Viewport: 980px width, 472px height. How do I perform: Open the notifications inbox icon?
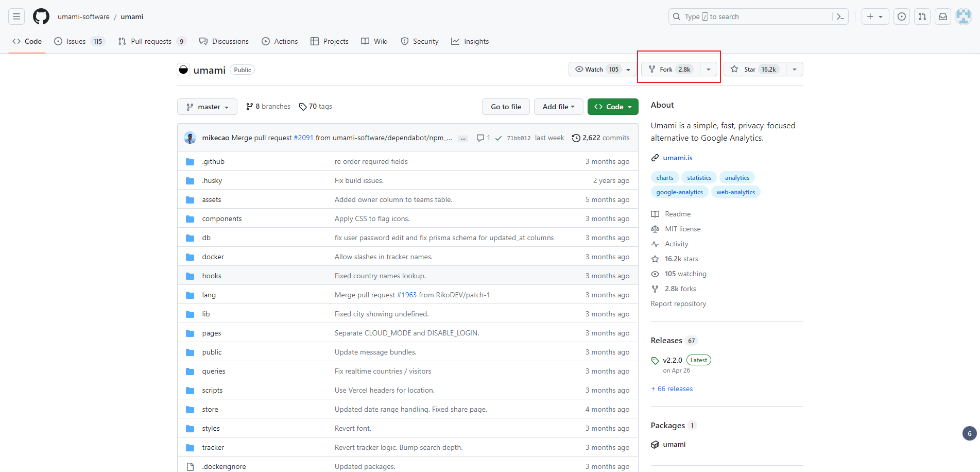click(943, 16)
